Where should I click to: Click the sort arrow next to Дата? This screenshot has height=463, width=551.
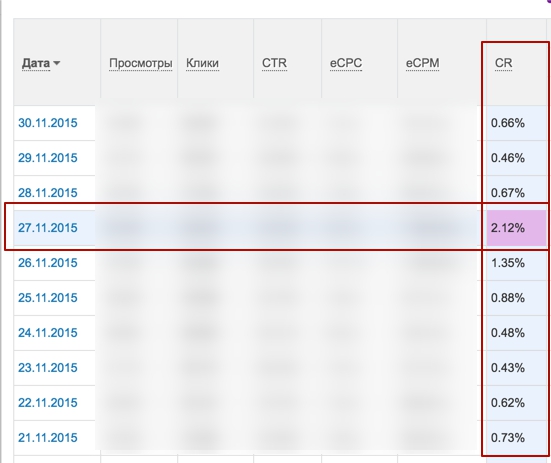pos(57,63)
